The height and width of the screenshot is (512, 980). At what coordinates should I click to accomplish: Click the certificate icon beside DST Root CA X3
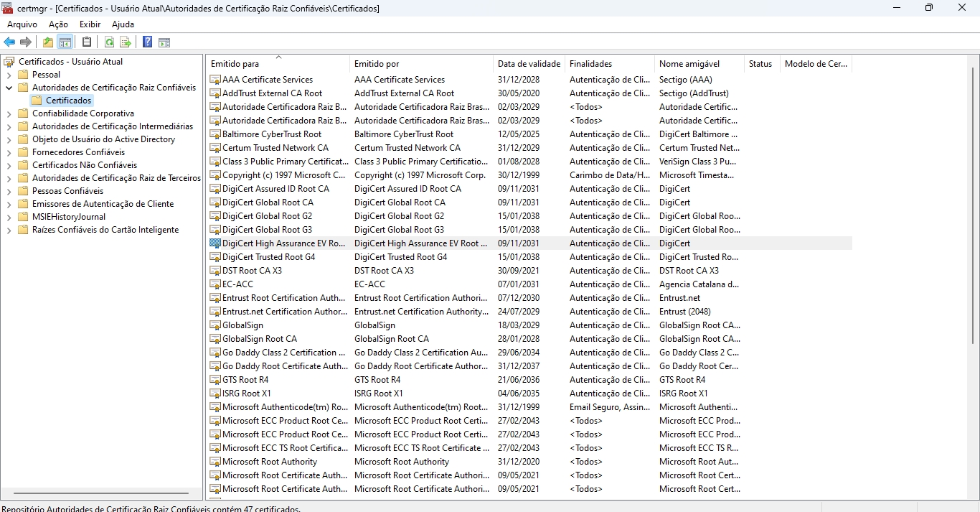[215, 271]
